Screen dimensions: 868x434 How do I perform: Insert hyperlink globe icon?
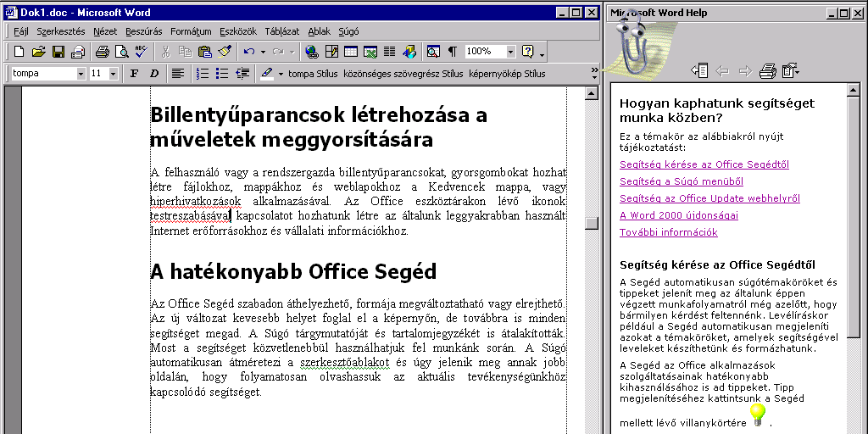coord(312,52)
